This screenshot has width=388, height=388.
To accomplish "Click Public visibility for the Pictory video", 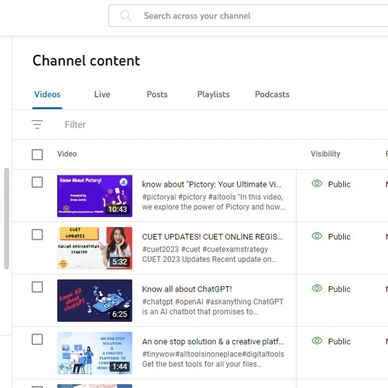I will 339,184.
